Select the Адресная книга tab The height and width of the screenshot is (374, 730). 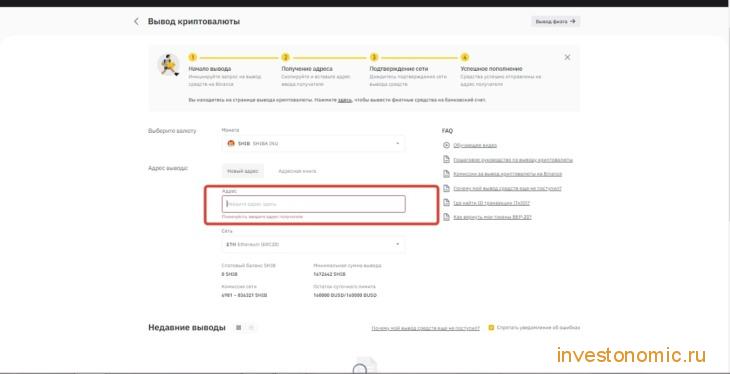(297, 171)
